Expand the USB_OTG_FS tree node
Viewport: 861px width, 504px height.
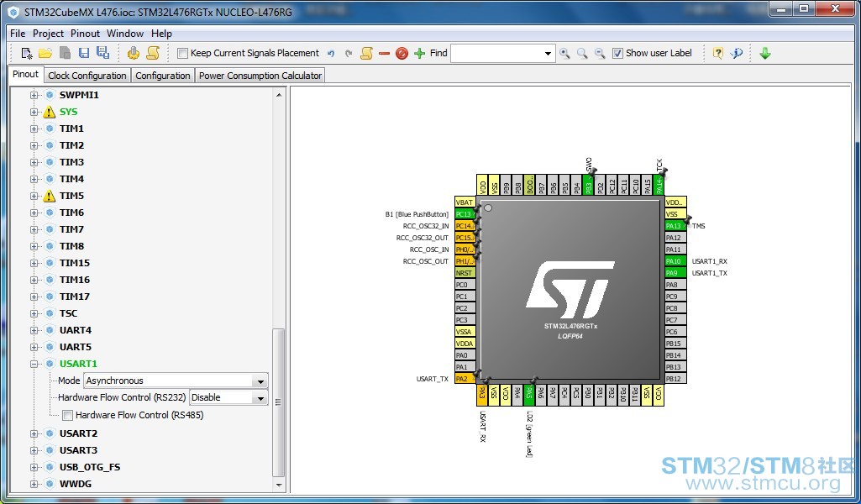click(x=34, y=467)
